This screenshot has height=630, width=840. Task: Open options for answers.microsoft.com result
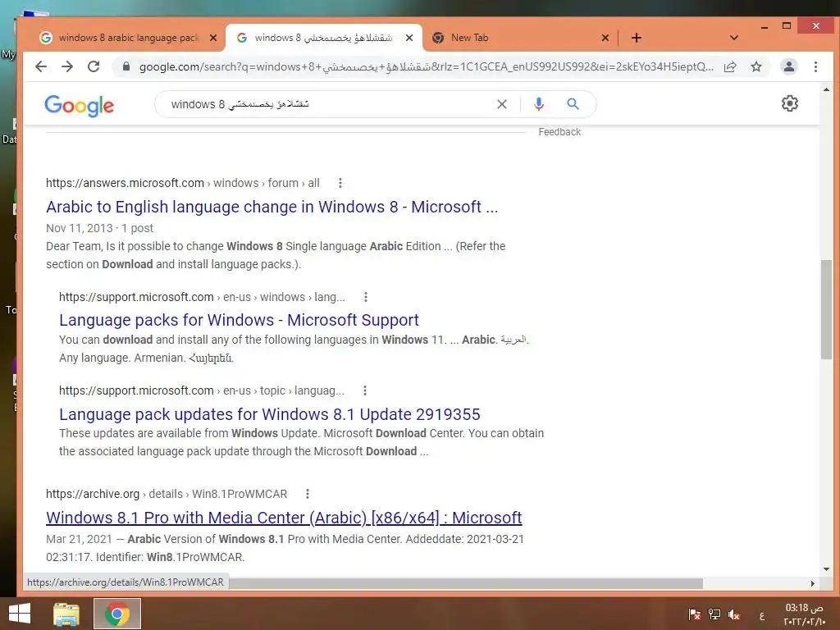pos(340,183)
